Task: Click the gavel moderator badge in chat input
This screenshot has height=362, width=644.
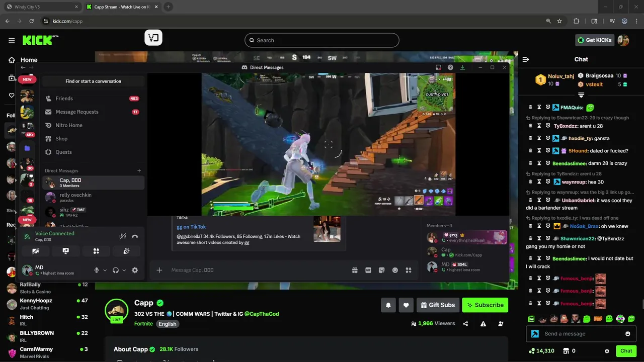Action: 535,334
